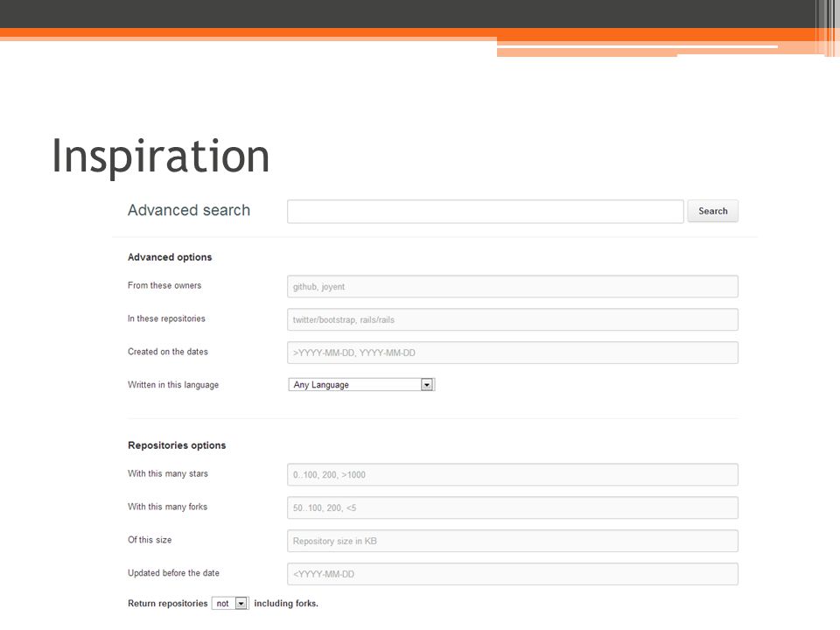
Task: Click the Advanced options heading
Action: (170, 257)
